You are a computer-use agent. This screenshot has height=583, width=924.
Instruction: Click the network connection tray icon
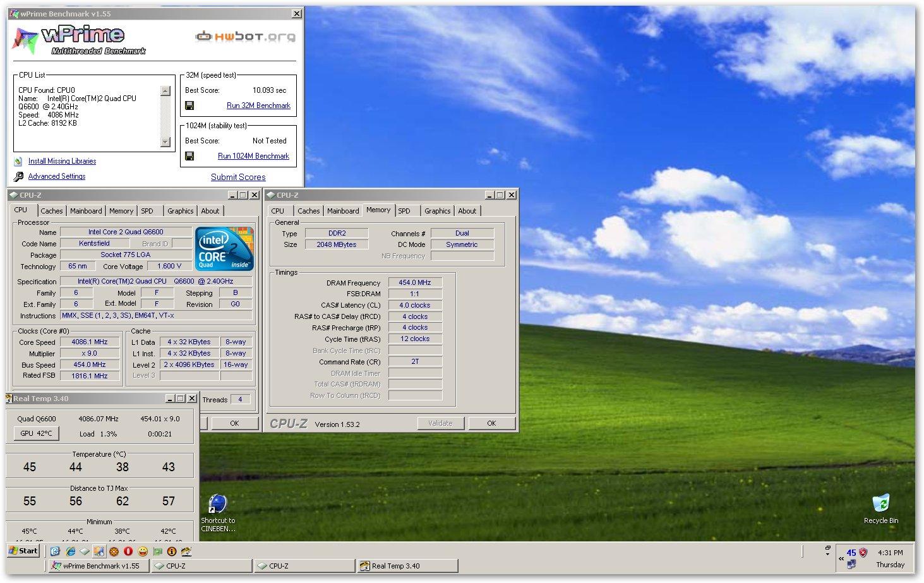[x=851, y=564]
